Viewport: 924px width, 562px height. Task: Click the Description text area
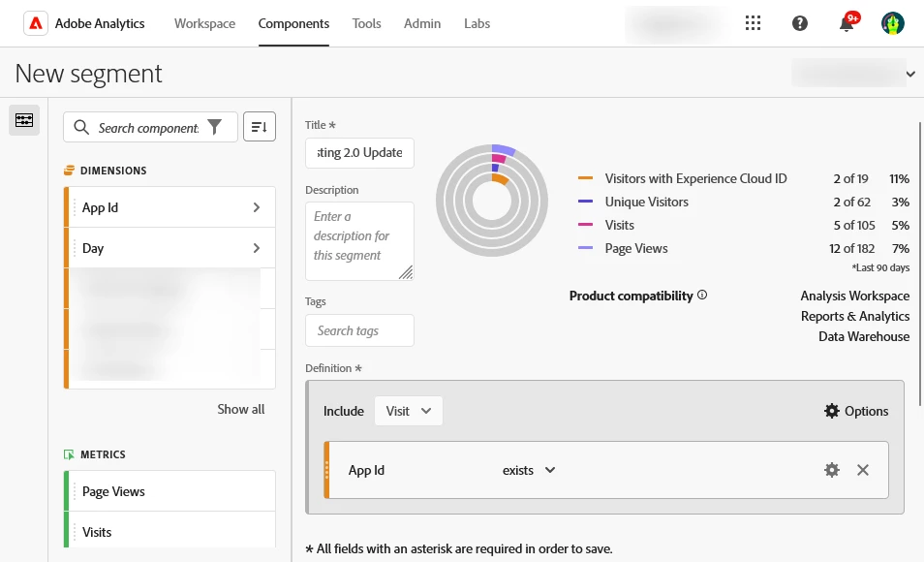(x=359, y=241)
